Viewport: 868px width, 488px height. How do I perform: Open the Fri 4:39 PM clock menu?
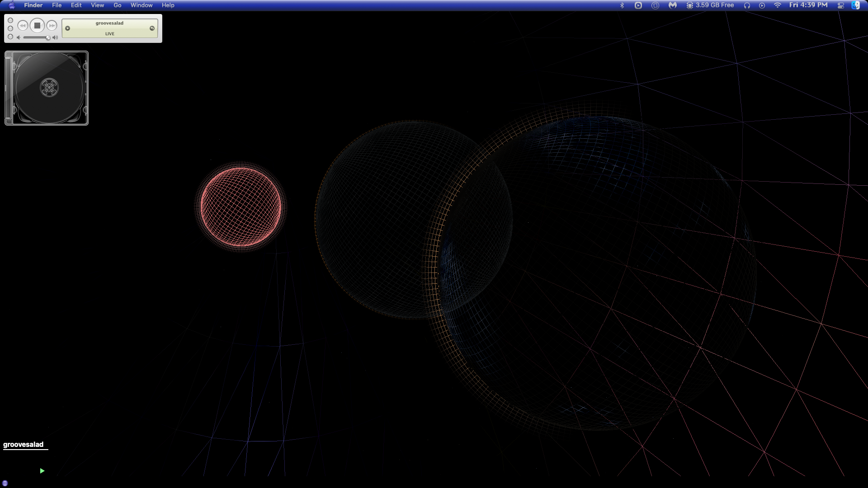[x=809, y=5]
